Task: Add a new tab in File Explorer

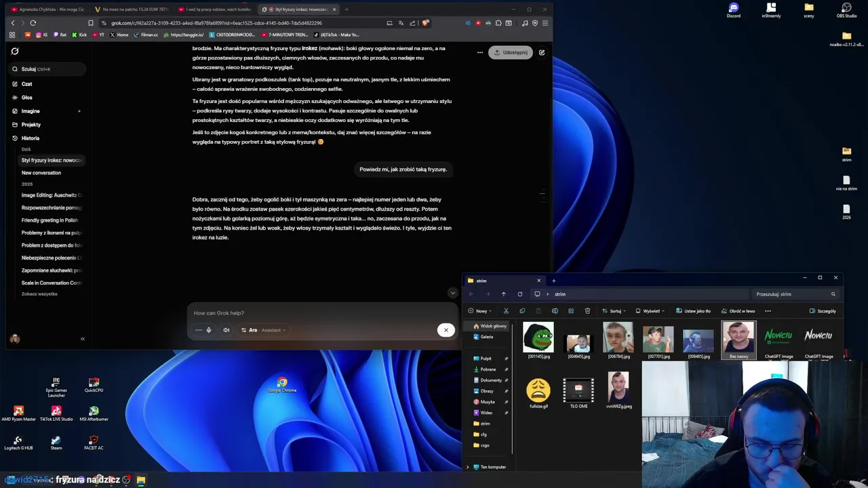Action: pos(553,281)
